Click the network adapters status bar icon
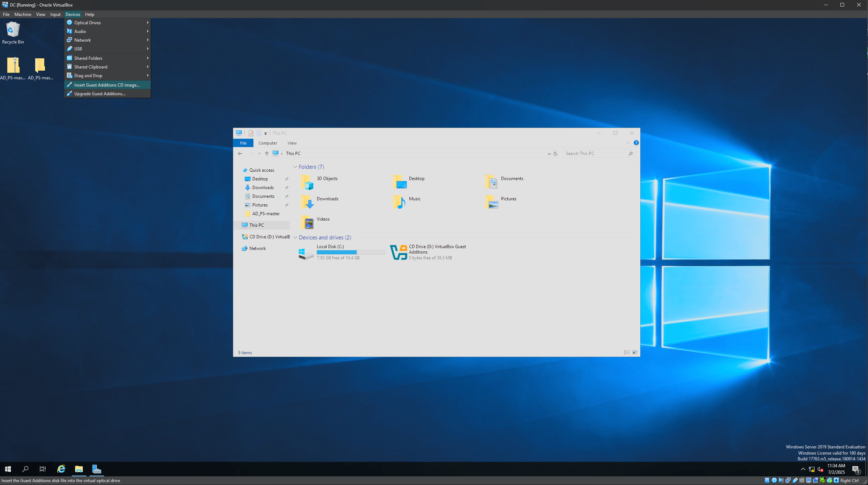This screenshot has width=868, height=485. point(788,480)
